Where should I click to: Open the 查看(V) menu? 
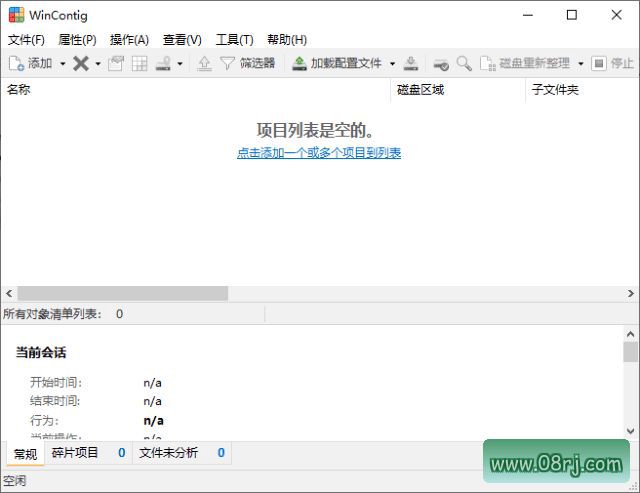tap(182, 40)
